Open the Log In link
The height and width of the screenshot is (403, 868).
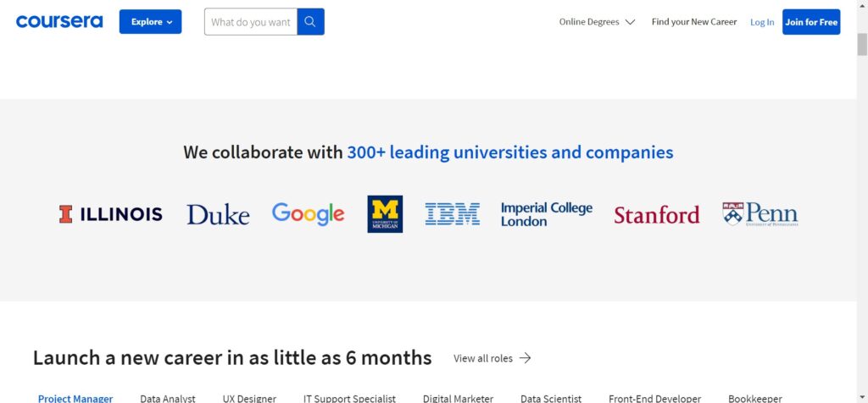pyautogui.click(x=762, y=22)
